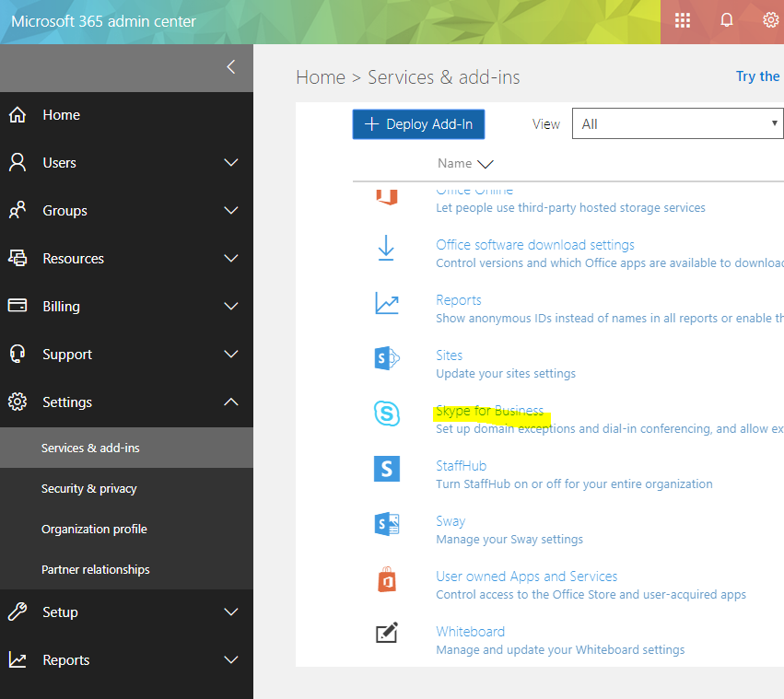Open the View dropdown set to All
The image size is (784, 699).
tap(677, 123)
